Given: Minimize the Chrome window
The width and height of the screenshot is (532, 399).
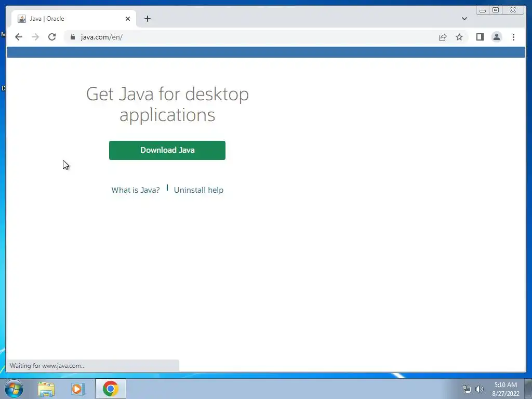Looking at the screenshot, I should point(483,10).
